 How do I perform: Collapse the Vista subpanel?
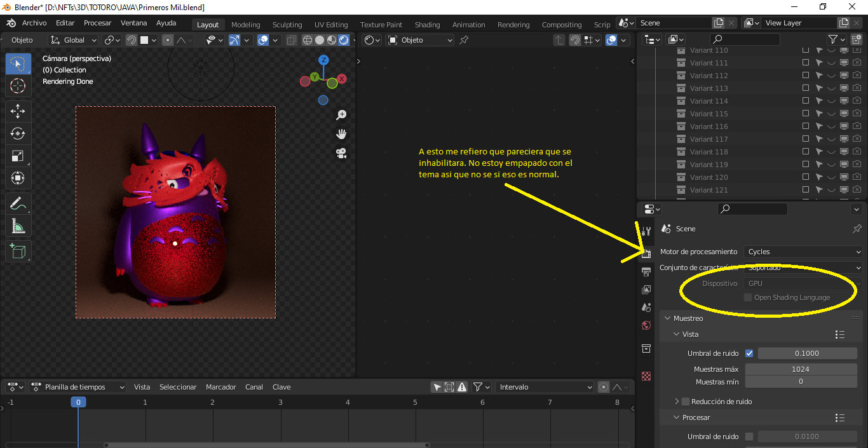click(677, 334)
